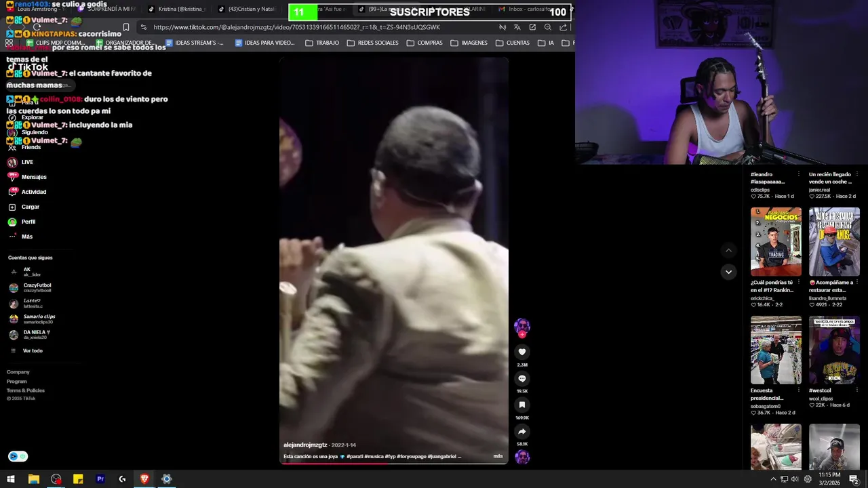868x488 pixels.
Task: Open the video comments bubble icon
Action: click(x=522, y=378)
